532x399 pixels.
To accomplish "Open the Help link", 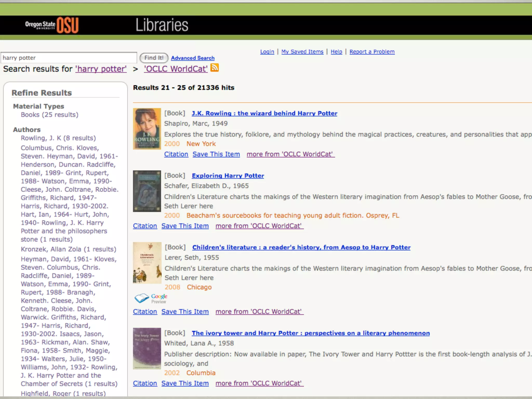I will click(336, 52).
